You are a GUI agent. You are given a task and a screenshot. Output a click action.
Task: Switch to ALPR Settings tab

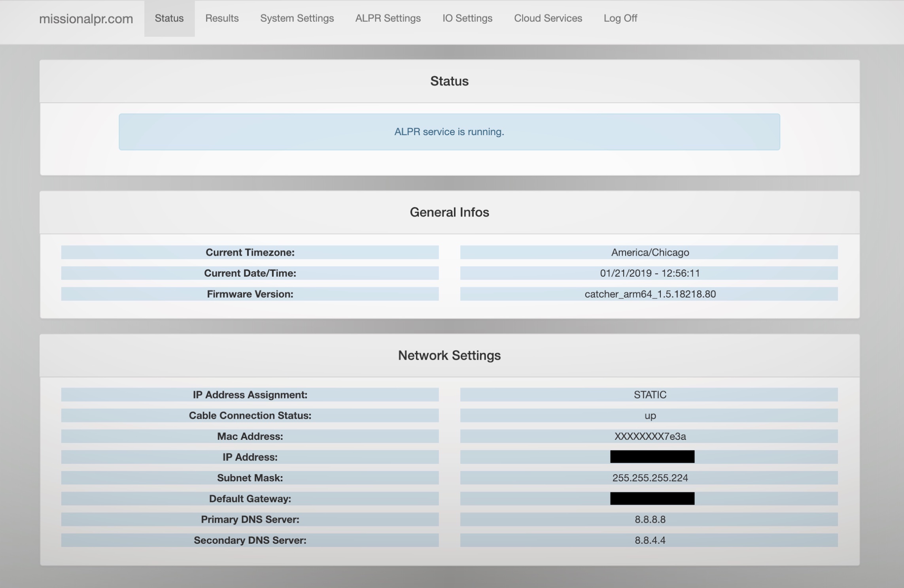coord(388,18)
